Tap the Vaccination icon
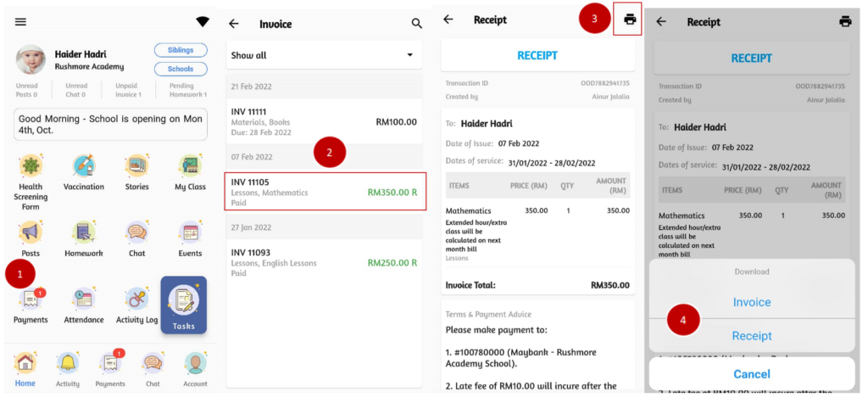The width and height of the screenshot is (868, 403). [x=84, y=165]
